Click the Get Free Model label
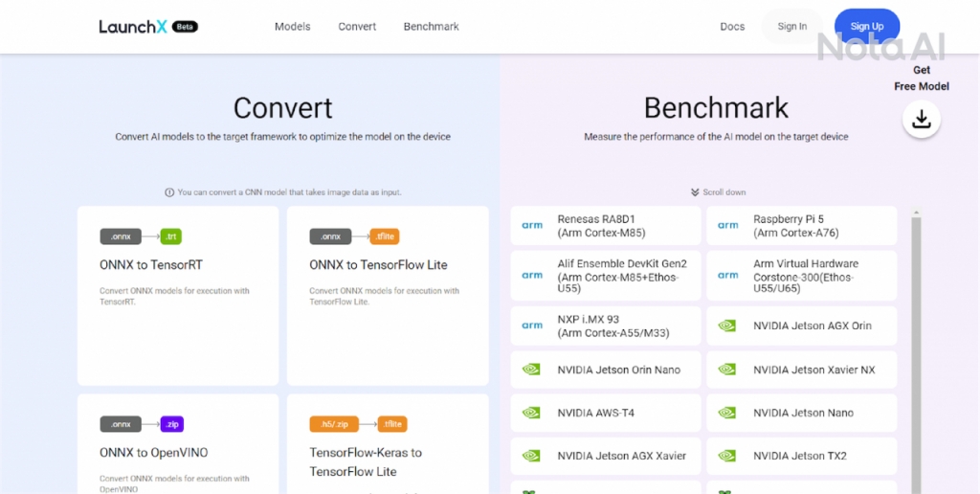 [x=922, y=79]
